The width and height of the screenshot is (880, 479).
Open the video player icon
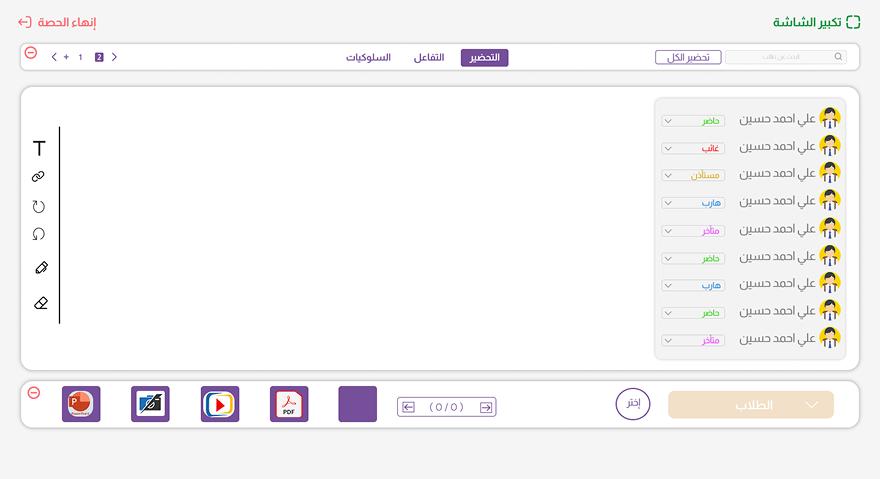coord(220,404)
